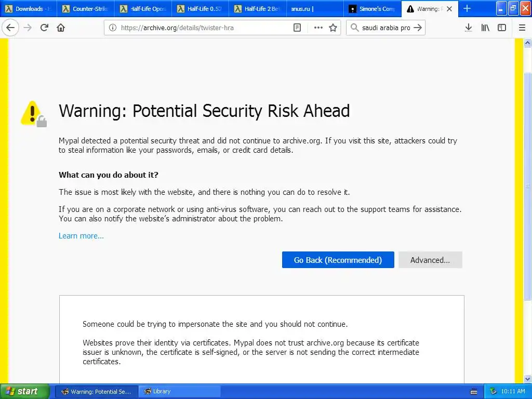Close the Warning tab
532x399 pixels.
click(449, 9)
